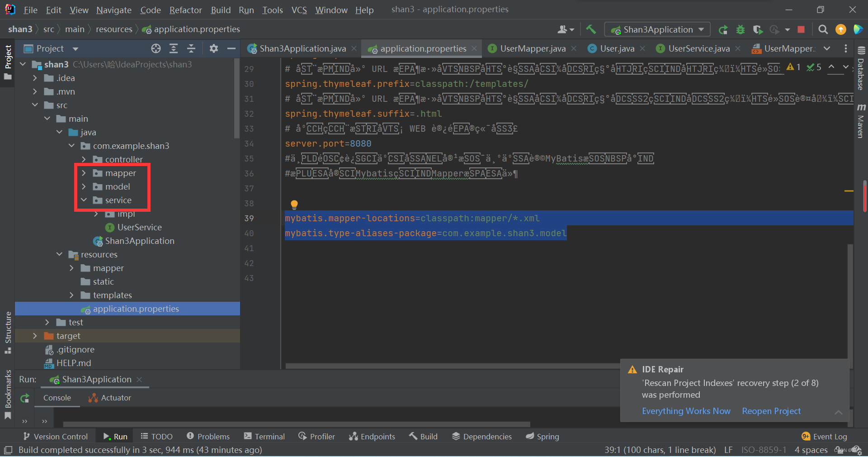The width and height of the screenshot is (868, 457).
Task: Open the File menu
Action: pos(30,10)
